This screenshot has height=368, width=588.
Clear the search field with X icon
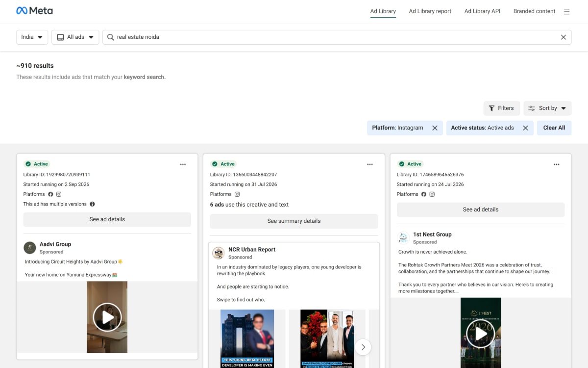(x=563, y=37)
